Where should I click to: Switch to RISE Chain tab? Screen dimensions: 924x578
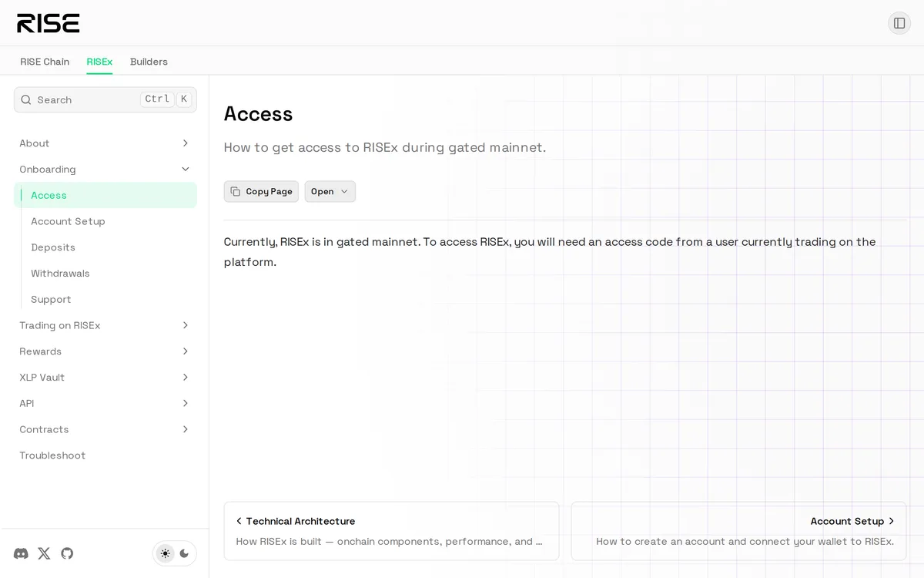tap(45, 62)
